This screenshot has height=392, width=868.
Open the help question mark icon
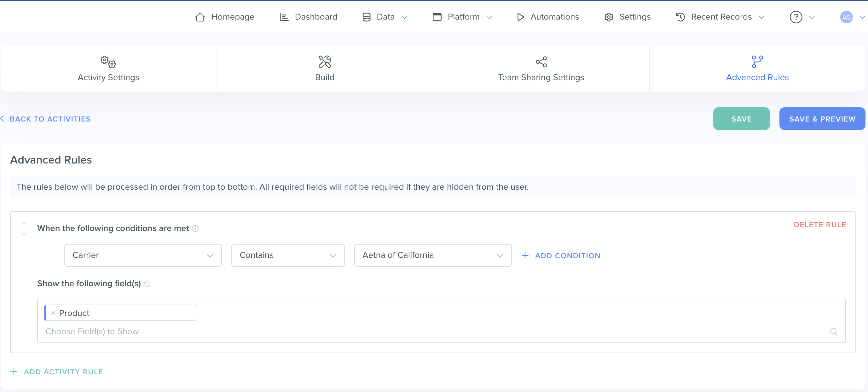click(796, 17)
